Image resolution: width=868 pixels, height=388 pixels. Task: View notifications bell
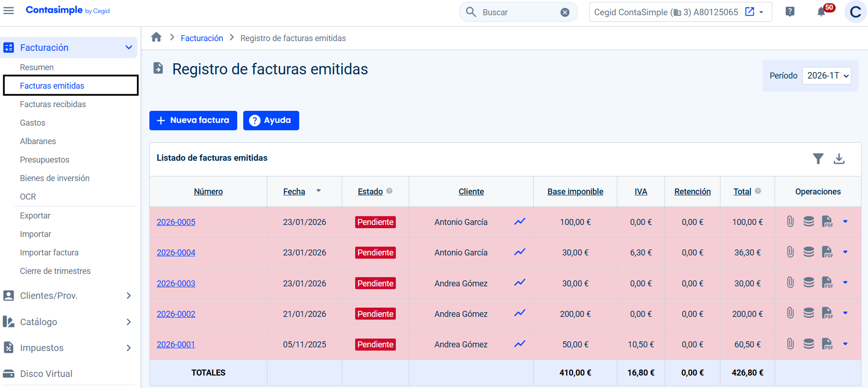click(821, 12)
